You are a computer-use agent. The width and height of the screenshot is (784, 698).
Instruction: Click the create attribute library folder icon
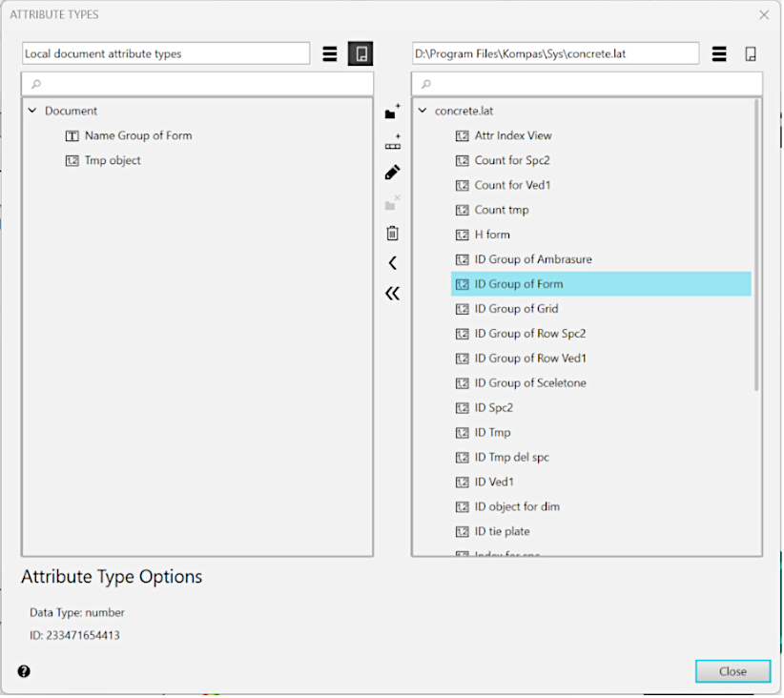[x=392, y=113]
